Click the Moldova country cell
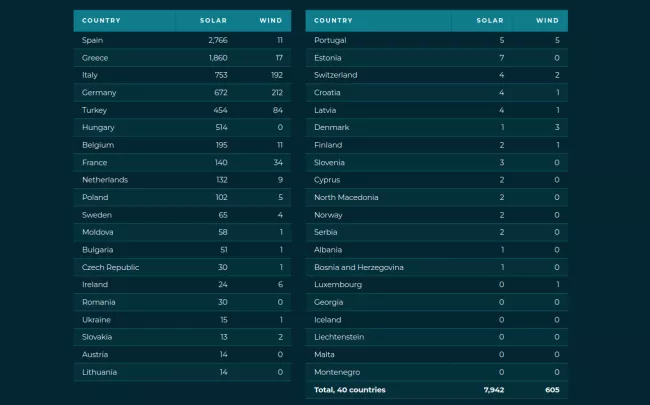This screenshot has height=405, width=650. [97, 232]
